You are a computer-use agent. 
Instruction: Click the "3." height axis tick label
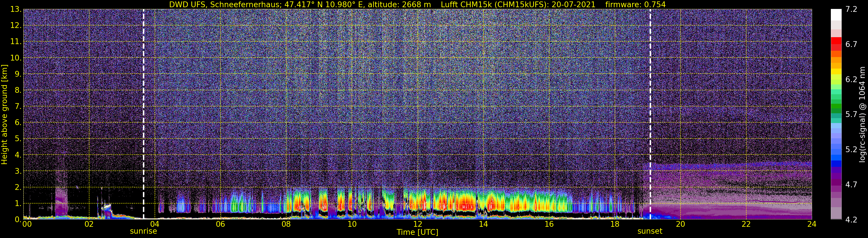18,171
